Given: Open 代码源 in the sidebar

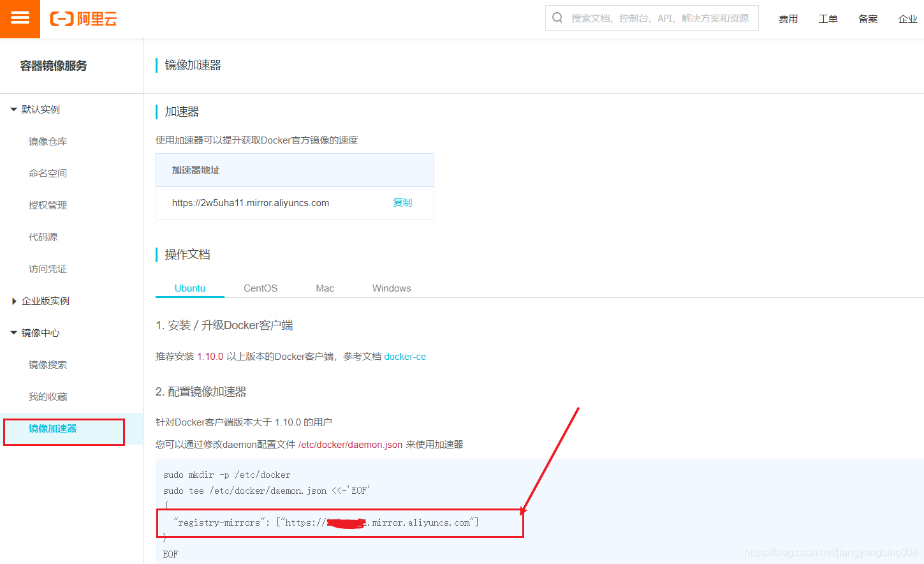Looking at the screenshot, I should (43, 237).
